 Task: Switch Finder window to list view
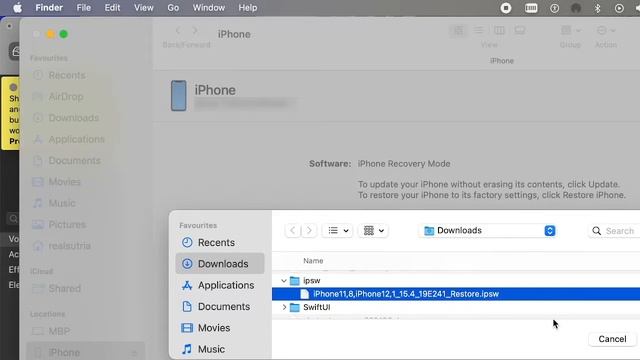[x=479, y=31]
